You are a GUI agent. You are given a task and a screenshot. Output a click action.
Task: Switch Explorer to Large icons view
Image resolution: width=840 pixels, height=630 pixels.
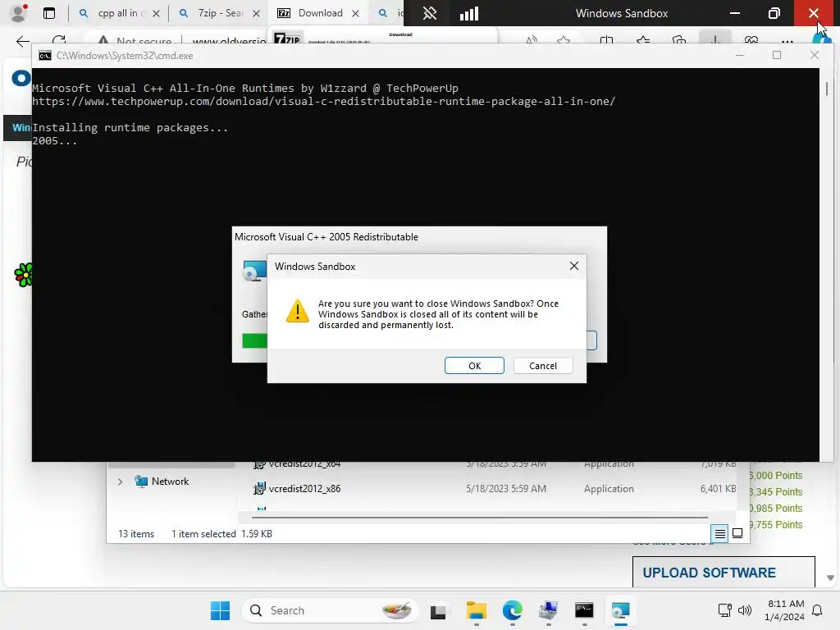tap(737, 533)
